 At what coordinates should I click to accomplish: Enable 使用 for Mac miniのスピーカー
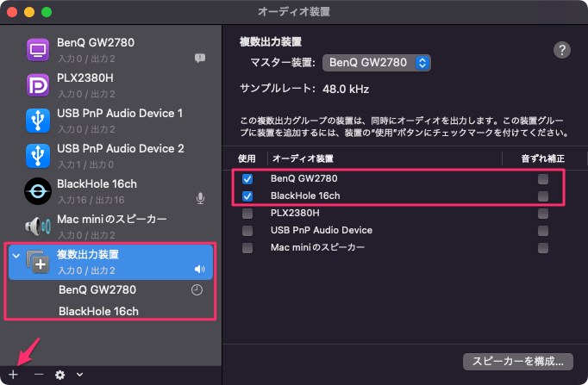(247, 248)
